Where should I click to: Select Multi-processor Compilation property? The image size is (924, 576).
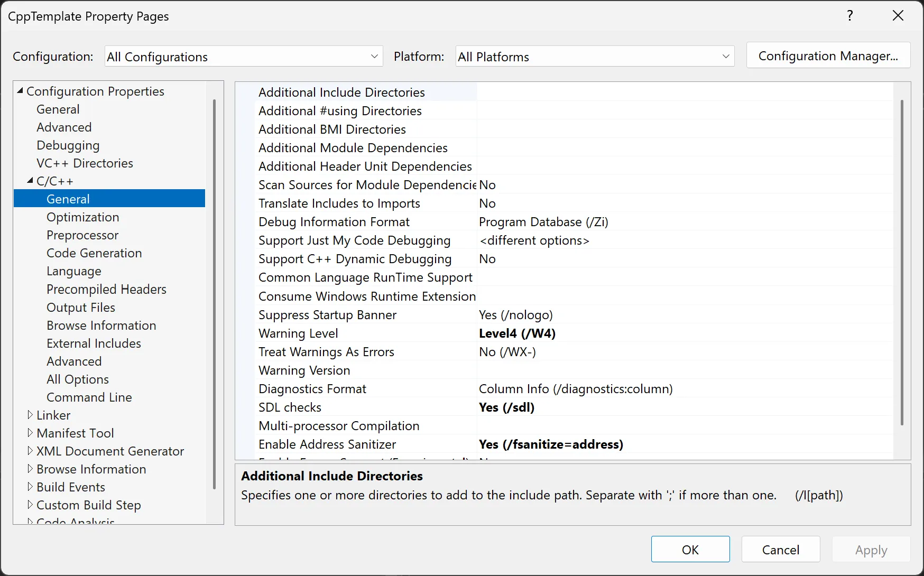coord(339,425)
